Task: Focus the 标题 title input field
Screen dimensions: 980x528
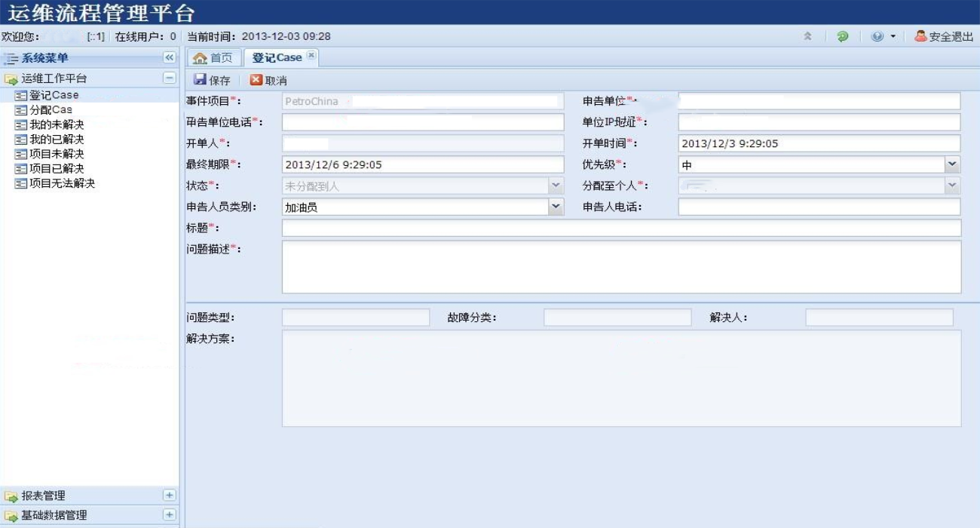Action: (621, 228)
